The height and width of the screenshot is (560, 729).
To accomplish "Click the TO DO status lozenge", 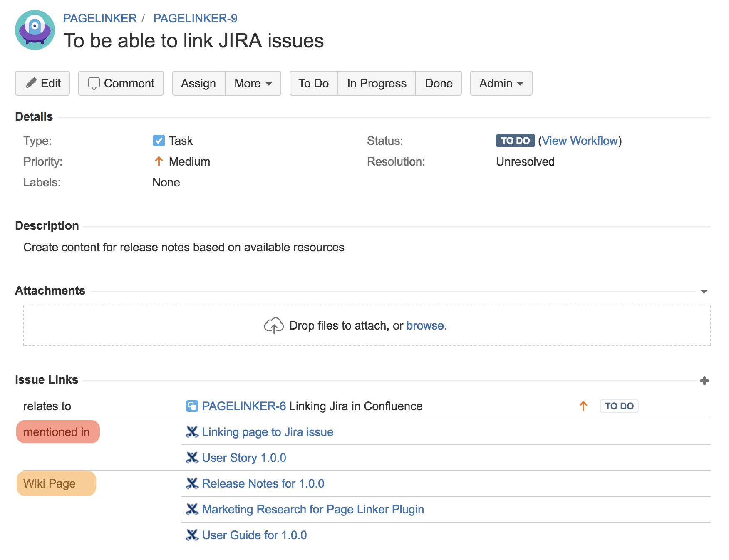I will pos(515,141).
